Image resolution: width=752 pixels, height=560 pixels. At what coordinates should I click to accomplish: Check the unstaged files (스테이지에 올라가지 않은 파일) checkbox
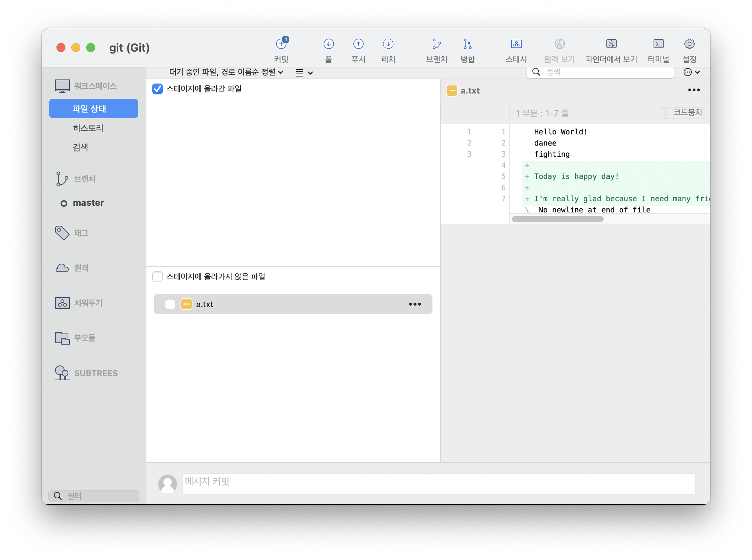(158, 277)
